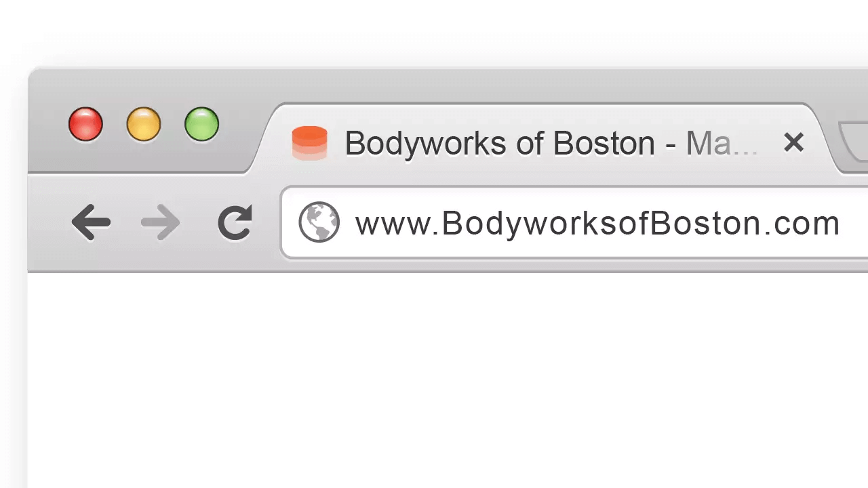Minimize the window with the yellow button
Screen dimensions: 868x488
144,125
